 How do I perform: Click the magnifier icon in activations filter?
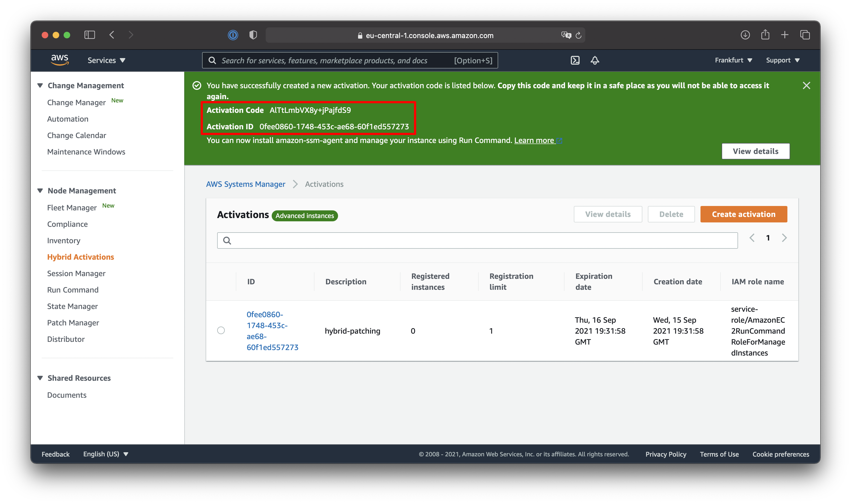point(227,240)
